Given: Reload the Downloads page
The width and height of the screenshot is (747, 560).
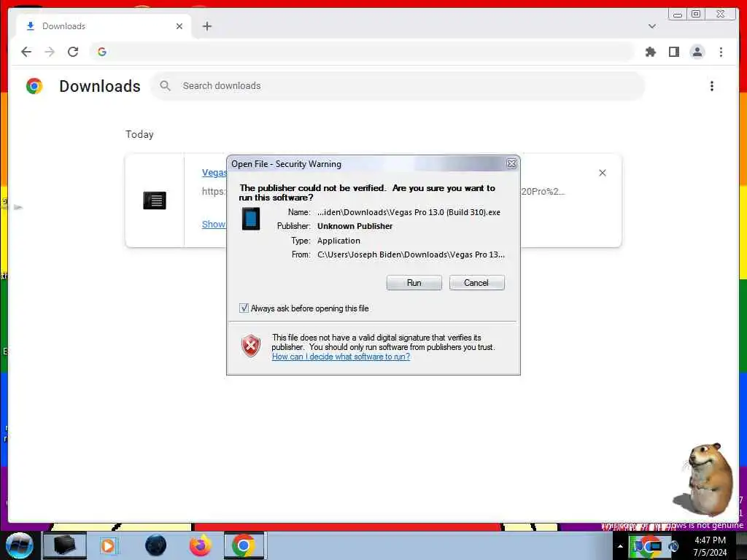Looking at the screenshot, I should coord(73,52).
